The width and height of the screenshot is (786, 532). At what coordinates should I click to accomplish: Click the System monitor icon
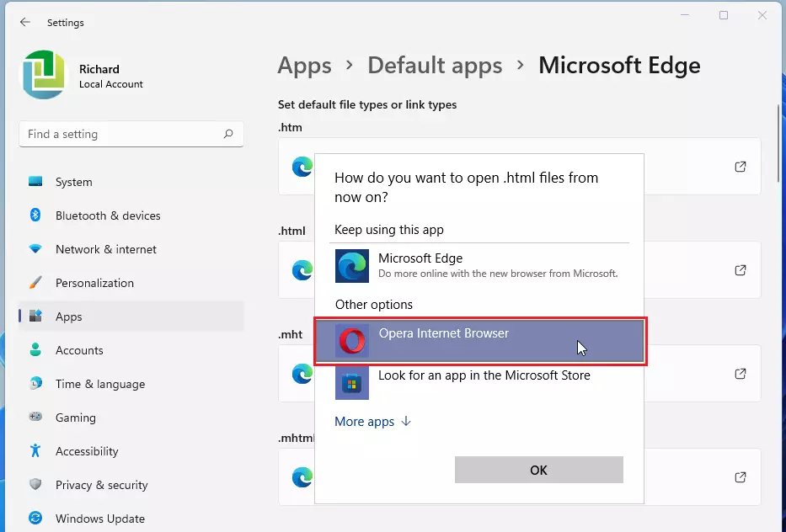click(35, 182)
